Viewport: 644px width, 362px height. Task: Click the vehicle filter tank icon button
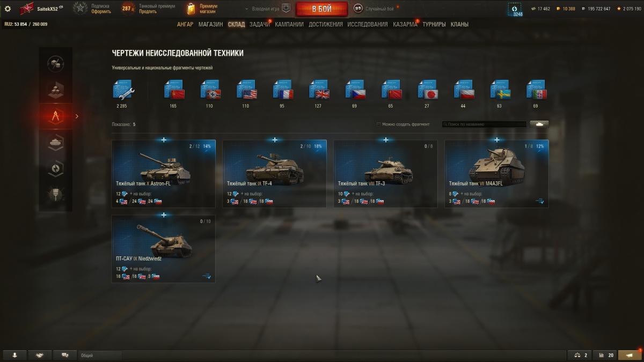[x=539, y=124]
